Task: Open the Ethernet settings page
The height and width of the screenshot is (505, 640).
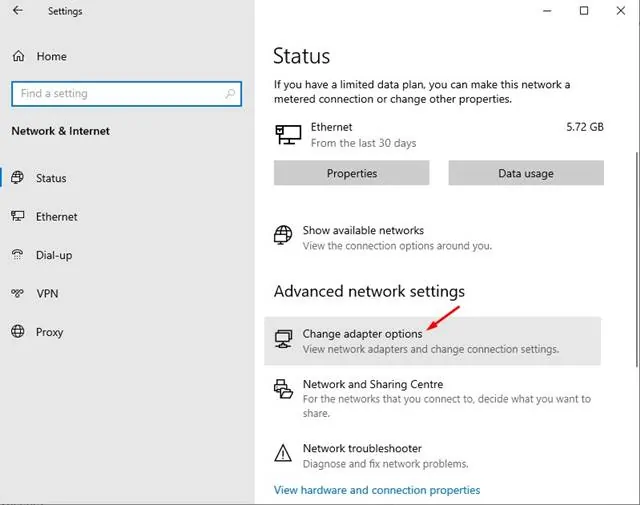Action: coord(57,217)
